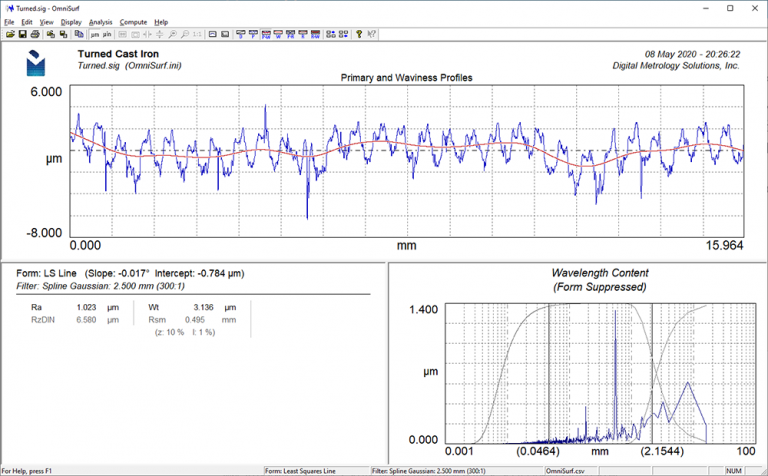Viewport: 768px width, 476px height.
Task: Click the Turned Cast Iron title
Action: [x=118, y=54]
